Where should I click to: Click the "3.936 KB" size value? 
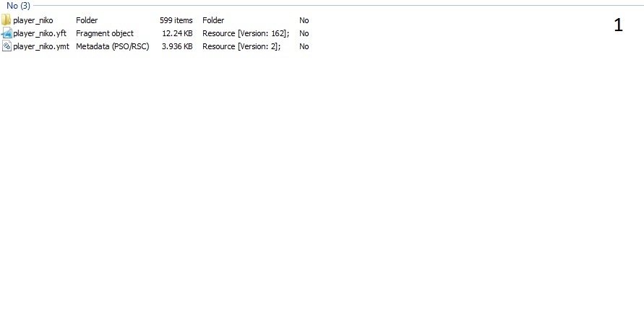(x=177, y=46)
